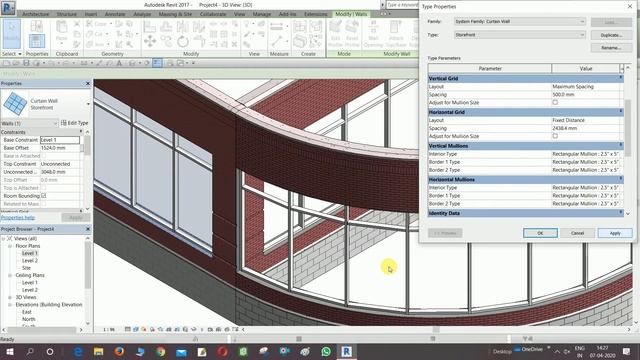Viewport: 640px width, 360px height.
Task: Toggle the Room Bounding checkbox
Action: pos(44,196)
